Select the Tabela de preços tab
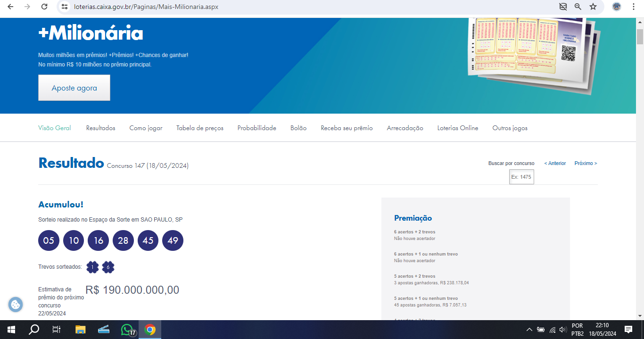Viewport: 644px width, 339px height. click(200, 128)
